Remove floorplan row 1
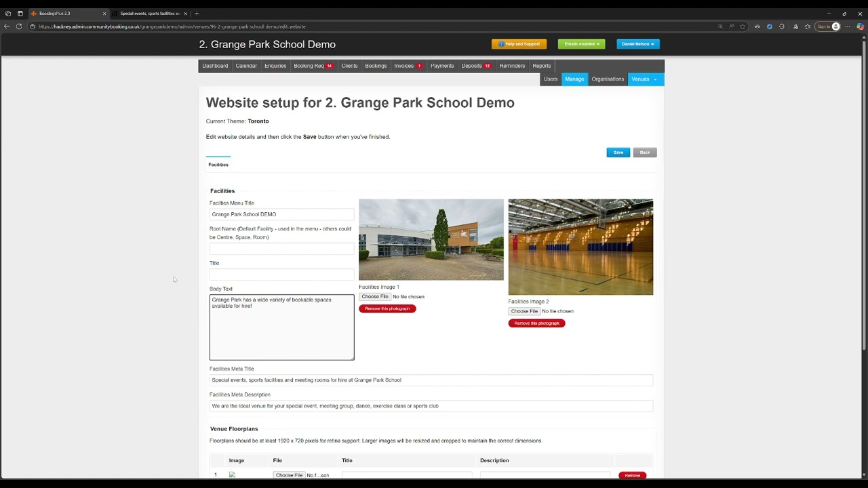This screenshot has height=488, width=868. [x=632, y=475]
